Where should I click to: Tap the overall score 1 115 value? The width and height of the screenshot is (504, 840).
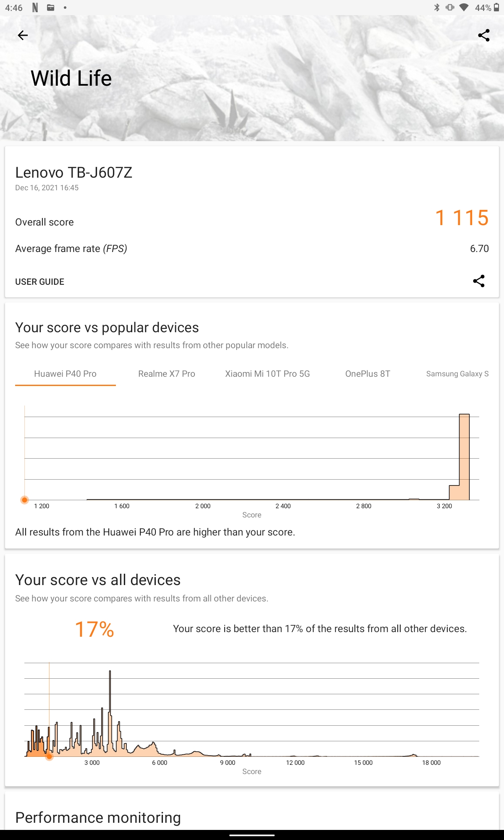pyautogui.click(x=462, y=218)
